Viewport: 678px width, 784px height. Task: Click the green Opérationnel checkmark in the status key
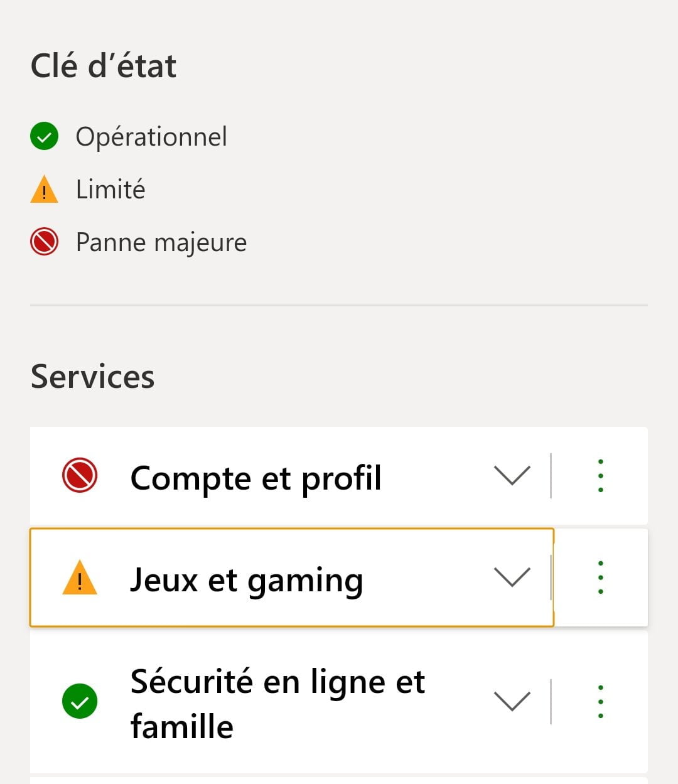coord(44,137)
